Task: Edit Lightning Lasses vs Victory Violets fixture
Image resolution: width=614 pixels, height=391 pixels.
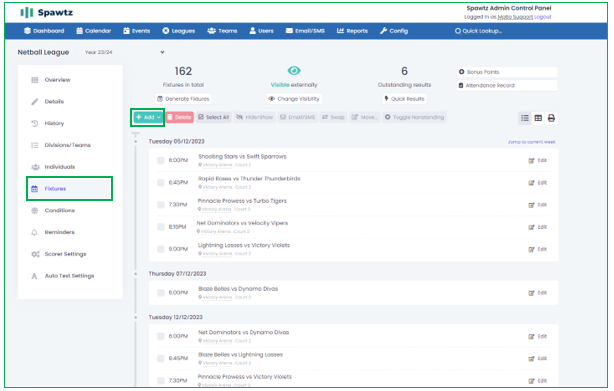Action: [x=538, y=249]
